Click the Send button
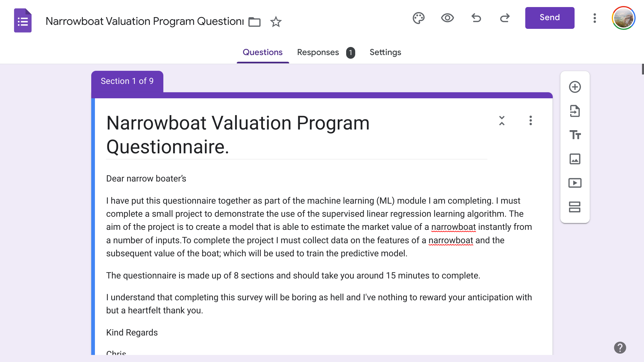644x362 pixels. 550,18
